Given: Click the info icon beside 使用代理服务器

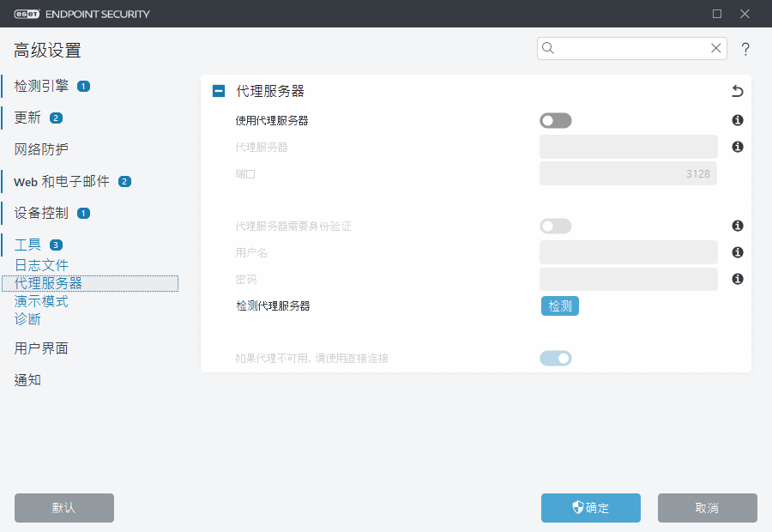Looking at the screenshot, I should 737,120.
